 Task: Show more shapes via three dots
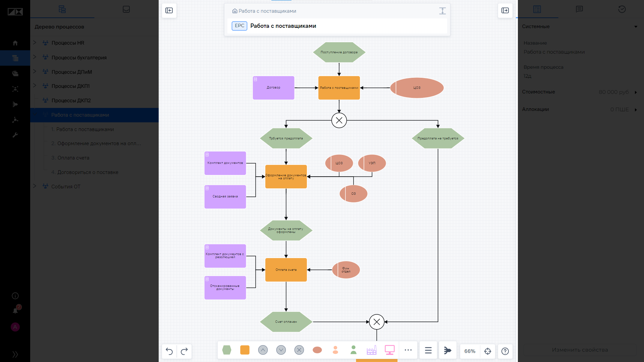[408, 350]
